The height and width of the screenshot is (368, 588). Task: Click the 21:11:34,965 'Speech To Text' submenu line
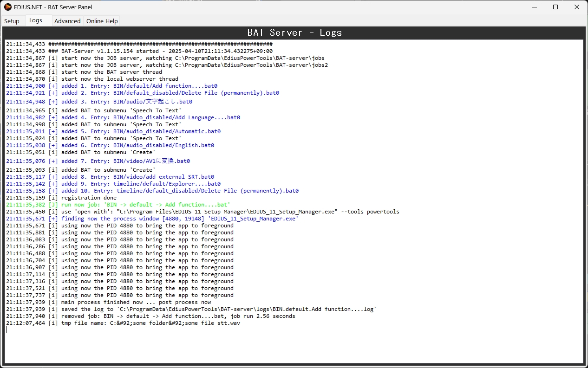click(94, 110)
